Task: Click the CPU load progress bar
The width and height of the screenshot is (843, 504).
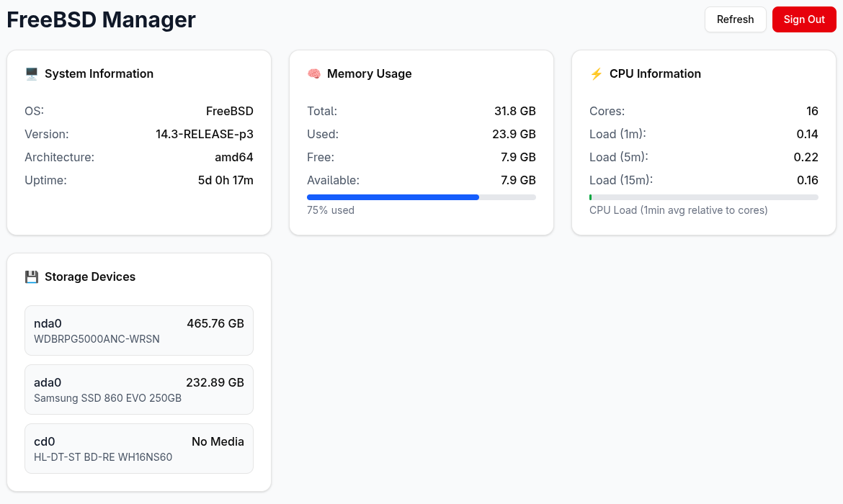Action: (703, 197)
